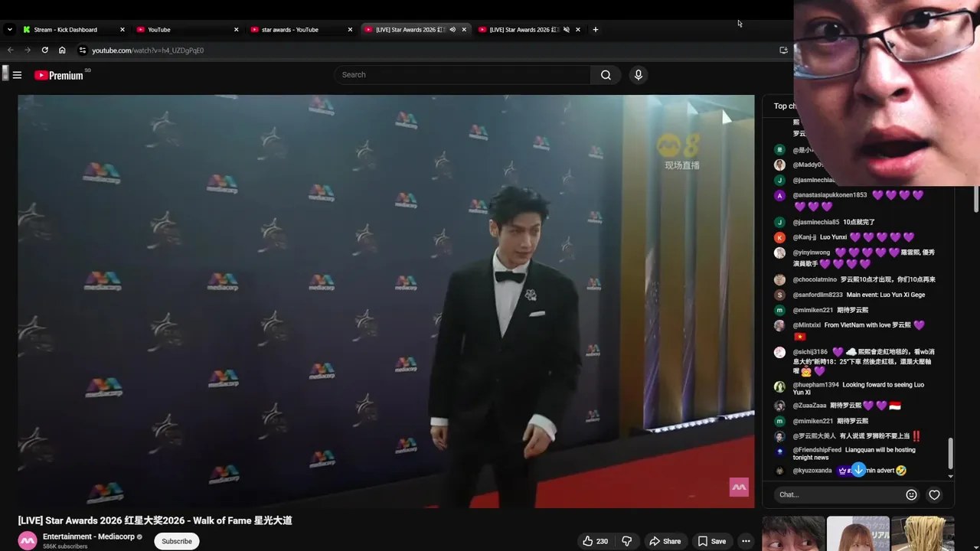
Task: Click the live video player
Action: click(x=386, y=302)
